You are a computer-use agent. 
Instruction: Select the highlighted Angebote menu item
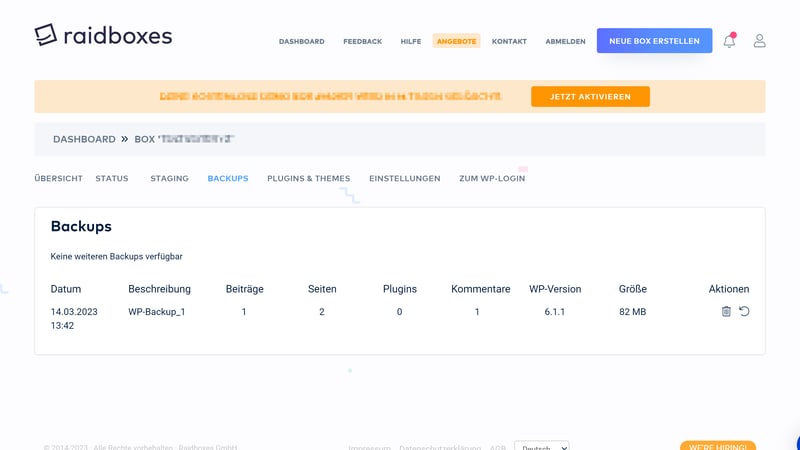pyautogui.click(x=456, y=41)
